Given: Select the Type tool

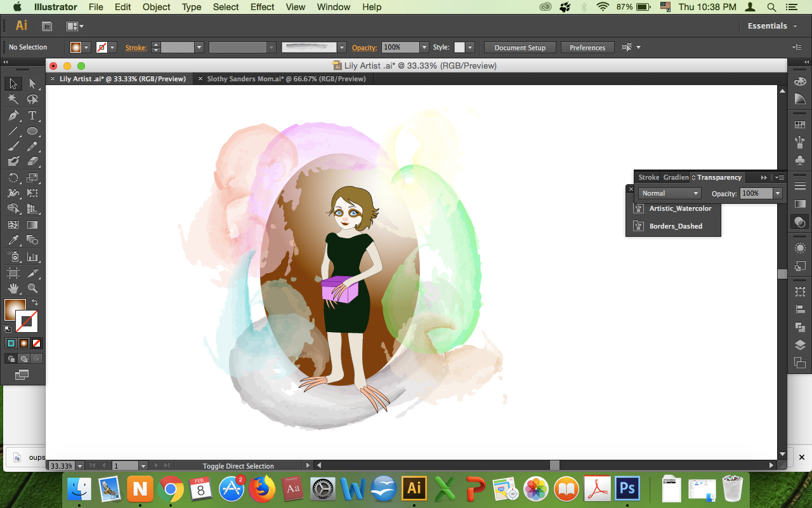Looking at the screenshot, I should (x=32, y=116).
